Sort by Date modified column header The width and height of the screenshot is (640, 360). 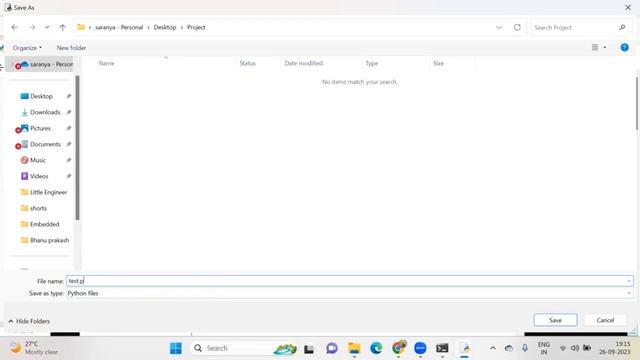(304, 63)
